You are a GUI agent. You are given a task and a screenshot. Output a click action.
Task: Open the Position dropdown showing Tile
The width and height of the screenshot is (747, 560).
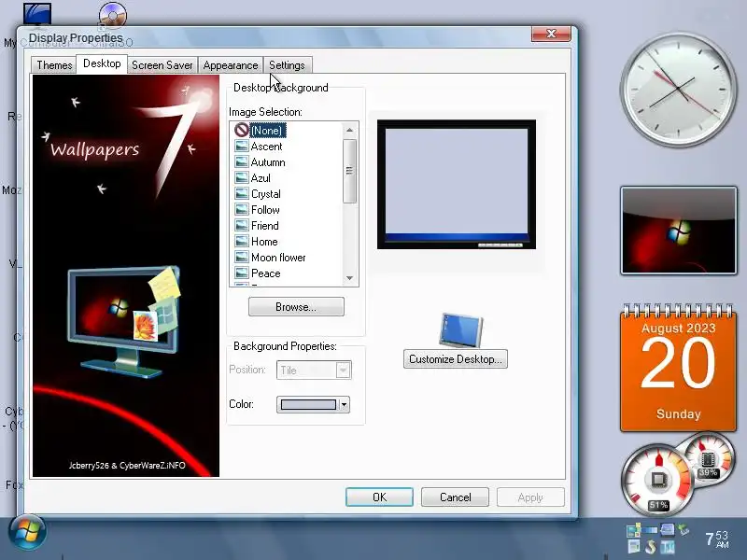(314, 370)
